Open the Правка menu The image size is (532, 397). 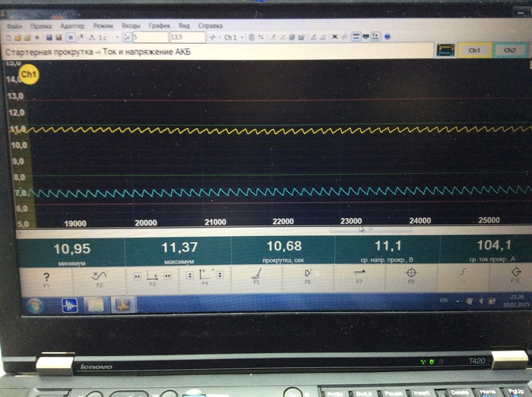pyautogui.click(x=41, y=26)
